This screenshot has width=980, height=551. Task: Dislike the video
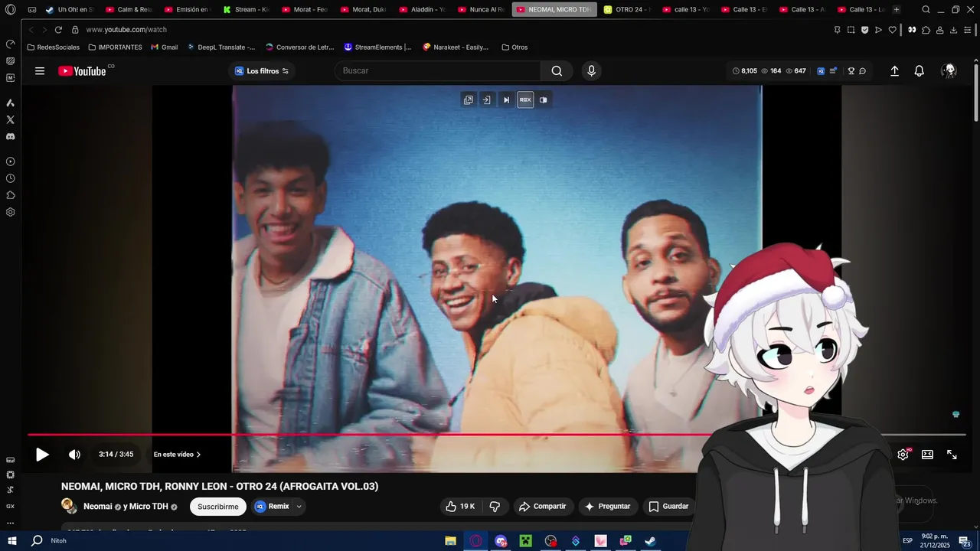(x=495, y=507)
